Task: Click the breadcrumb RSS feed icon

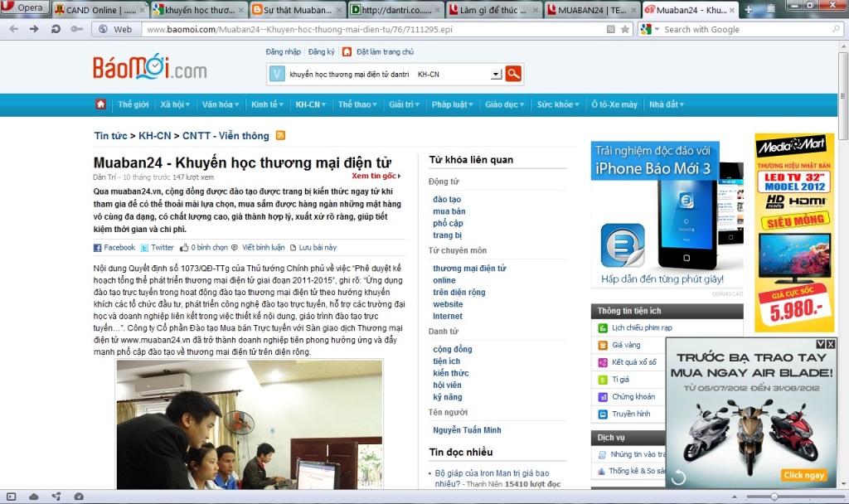Action: (280, 135)
